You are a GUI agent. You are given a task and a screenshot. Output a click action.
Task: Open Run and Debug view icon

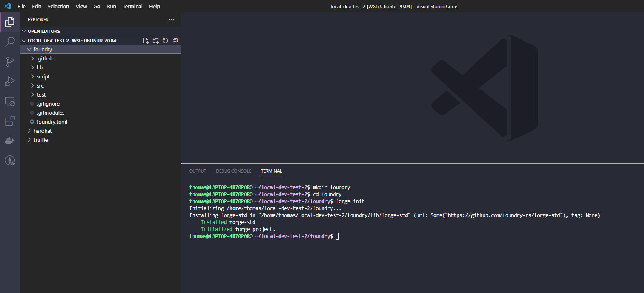coord(10,81)
